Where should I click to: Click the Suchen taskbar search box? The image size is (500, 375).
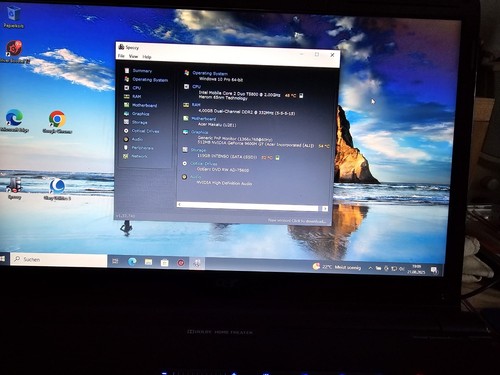59,259
